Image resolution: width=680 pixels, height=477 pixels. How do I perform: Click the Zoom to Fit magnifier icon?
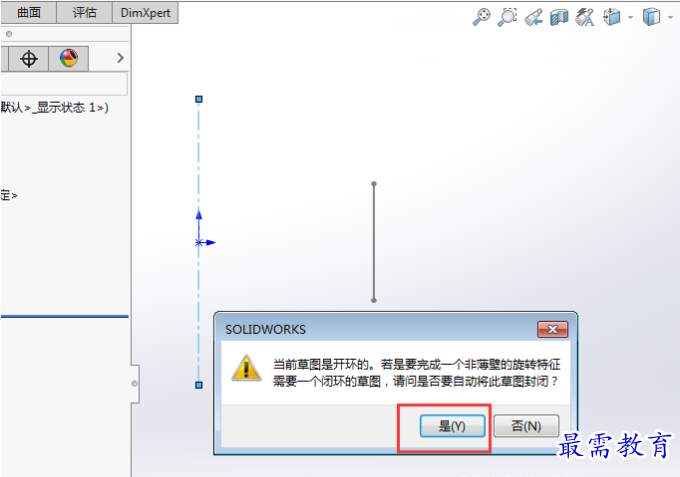click(x=481, y=17)
